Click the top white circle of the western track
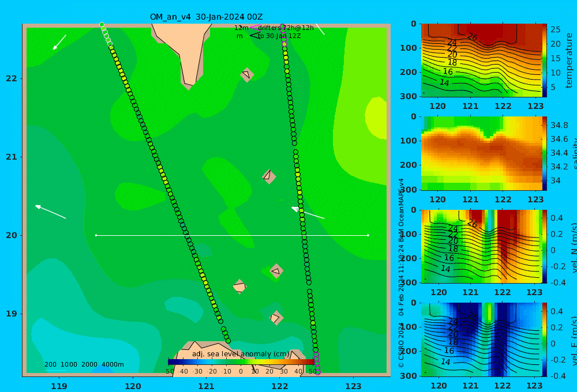Image resolution: width=577 pixels, height=392 pixels. tap(102, 25)
